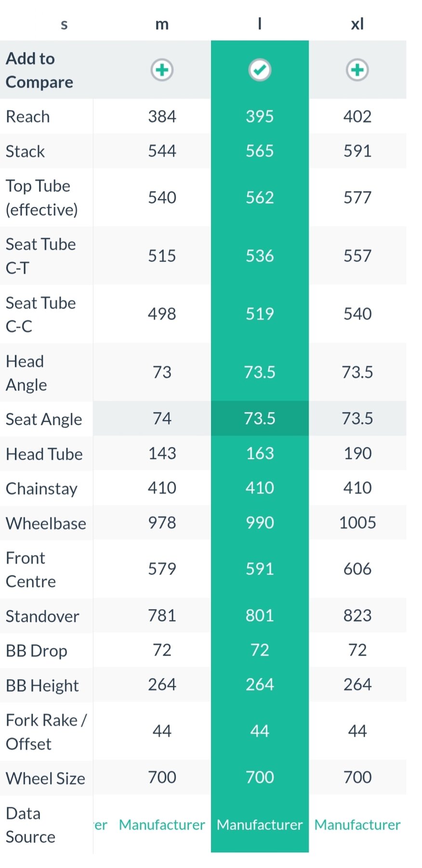The image size is (422, 868).
Task: Select the m size column header
Action: [x=162, y=24]
